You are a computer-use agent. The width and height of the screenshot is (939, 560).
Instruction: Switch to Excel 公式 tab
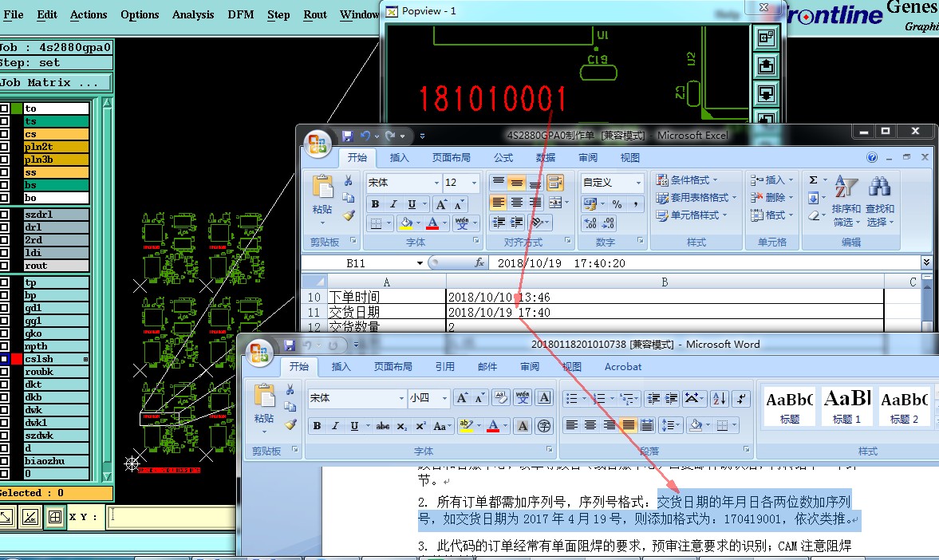click(x=503, y=157)
